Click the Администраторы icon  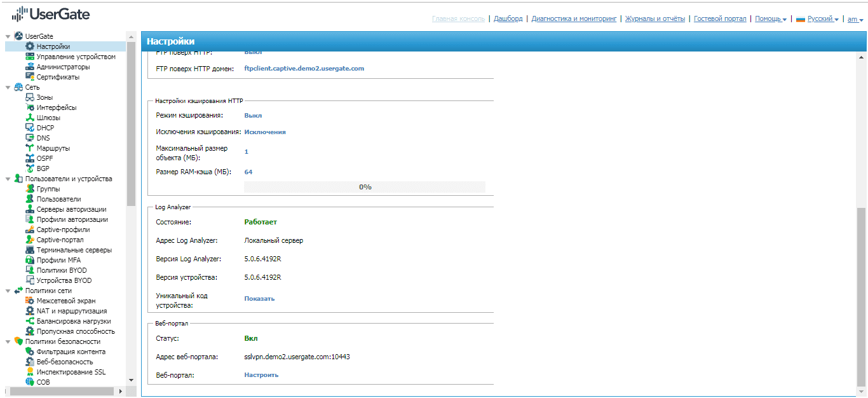click(30, 67)
